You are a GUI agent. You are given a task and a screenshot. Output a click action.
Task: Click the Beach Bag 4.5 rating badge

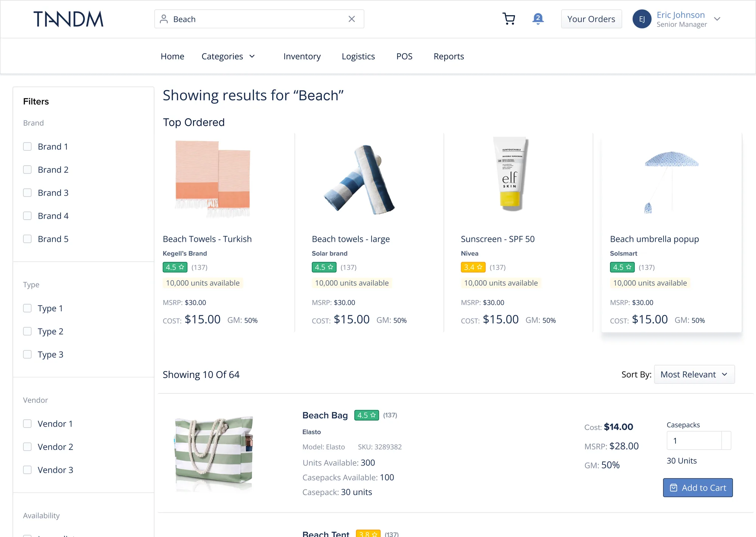[x=367, y=415]
